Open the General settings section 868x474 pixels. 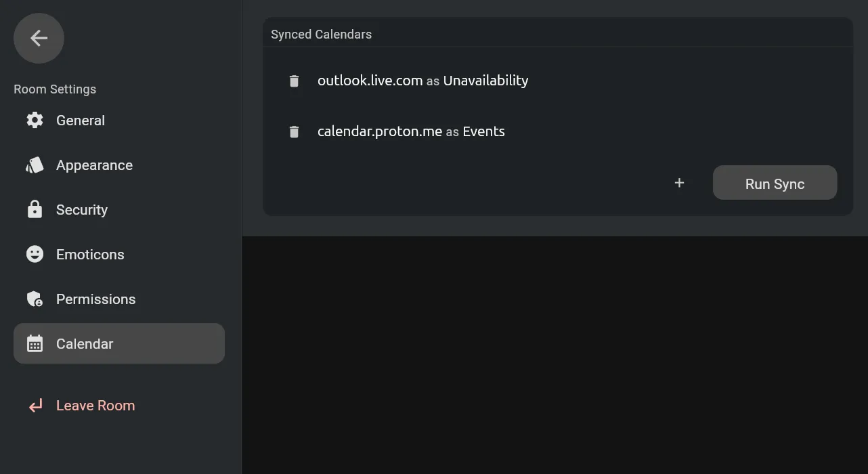(81, 120)
